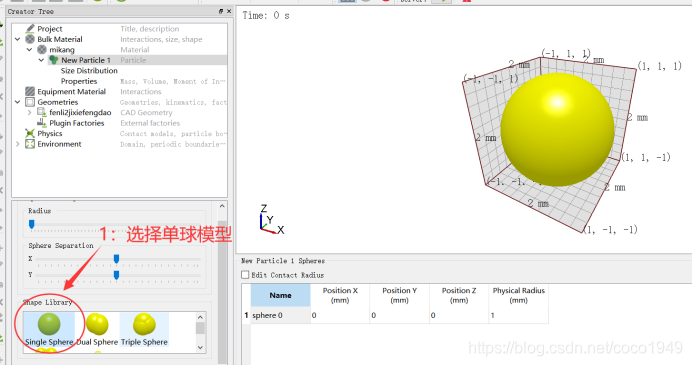Enable Edit Contact Radius checkbox
The height and width of the screenshot is (366, 692).
[x=245, y=275]
